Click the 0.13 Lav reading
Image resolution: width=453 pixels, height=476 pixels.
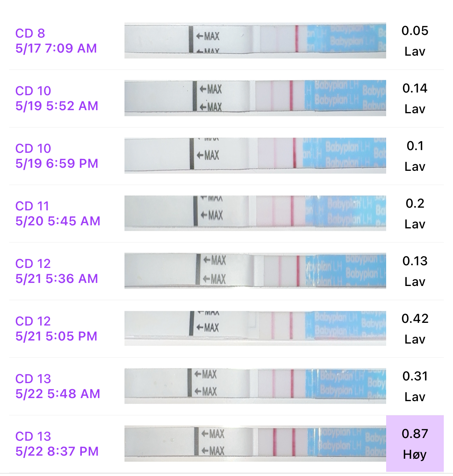[415, 271]
